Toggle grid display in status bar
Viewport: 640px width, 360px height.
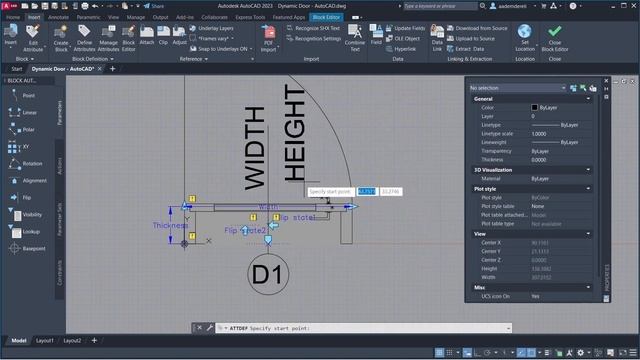click(x=439, y=353)
